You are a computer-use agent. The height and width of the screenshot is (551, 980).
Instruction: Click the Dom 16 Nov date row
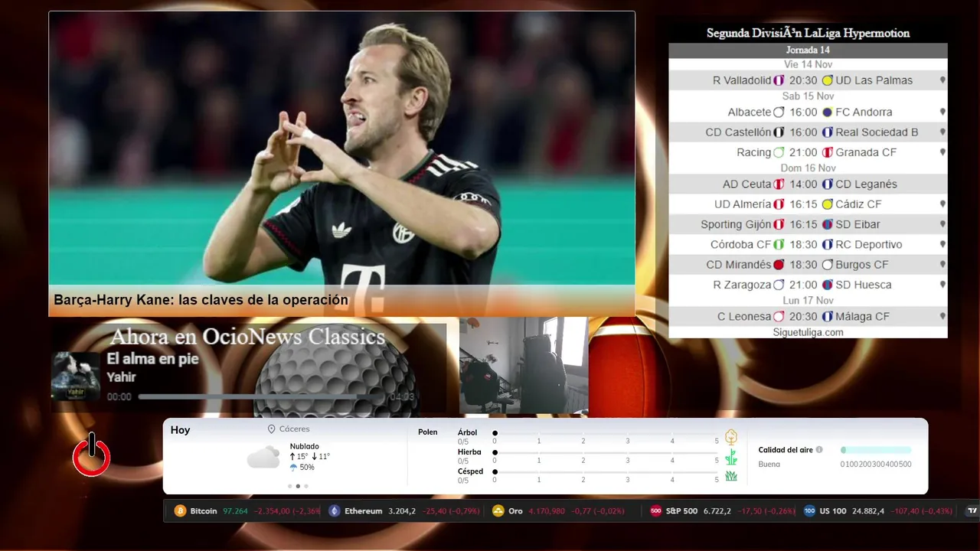[x=808, y=168]
